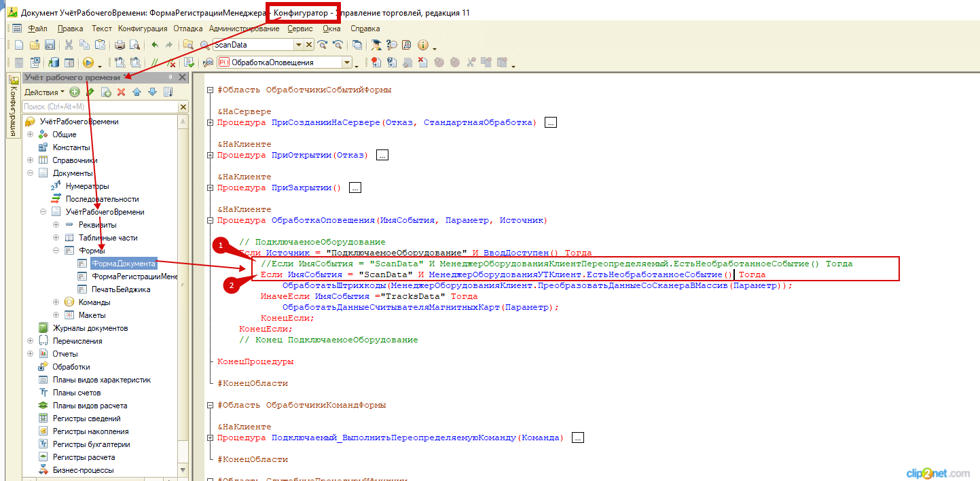
Task: Toggle the first bookmark flag icon
Action: click(375, 63)
